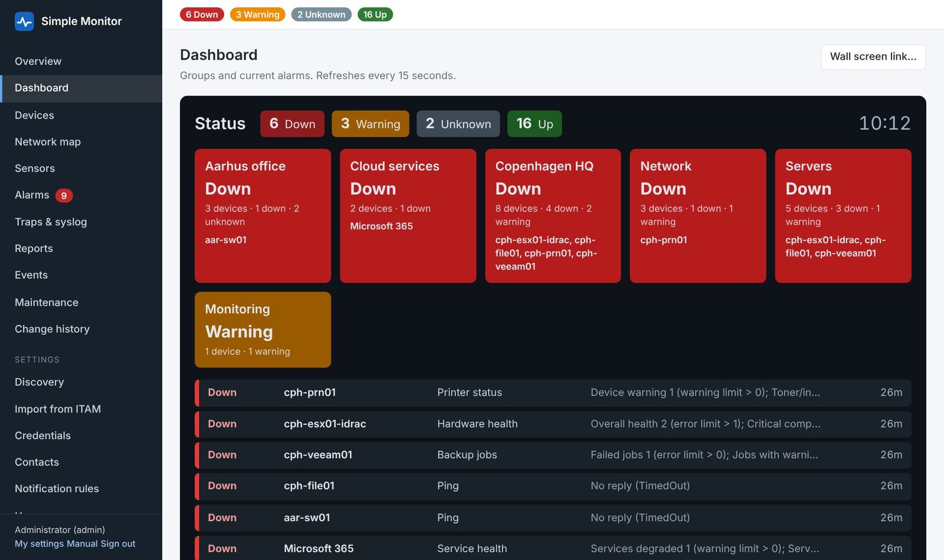This screenshot has height=560, width=944.
Task: Click the top-bar 6 Down pill
Action: (202, 14)
